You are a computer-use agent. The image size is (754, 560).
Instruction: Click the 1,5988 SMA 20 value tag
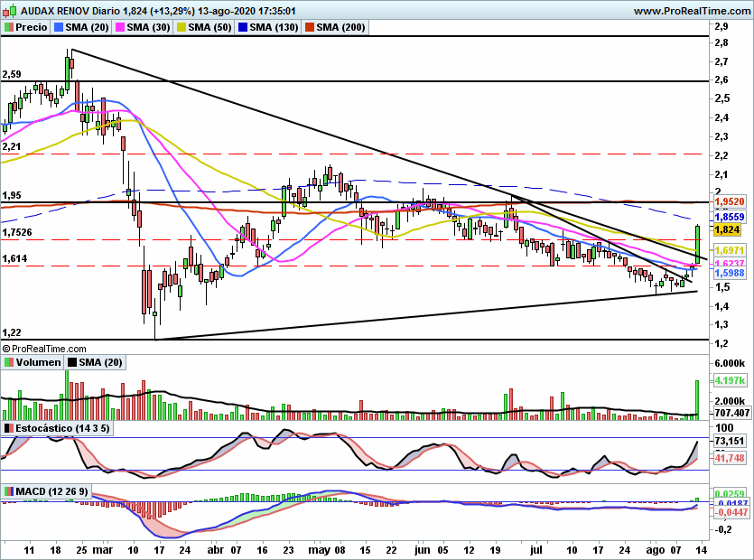730,273
